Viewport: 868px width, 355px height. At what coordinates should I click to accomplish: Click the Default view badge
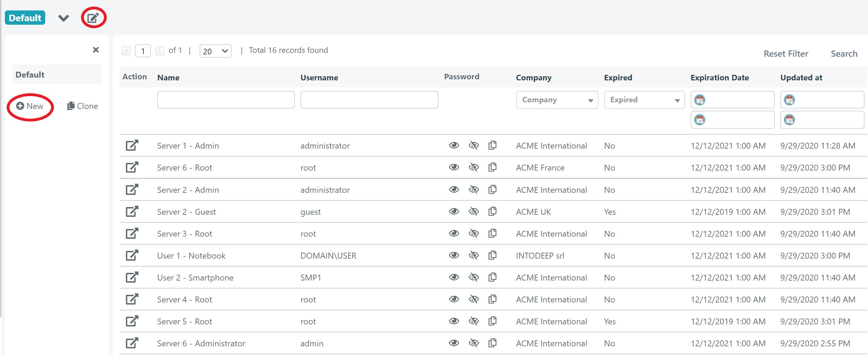click(x=25, y=18)
